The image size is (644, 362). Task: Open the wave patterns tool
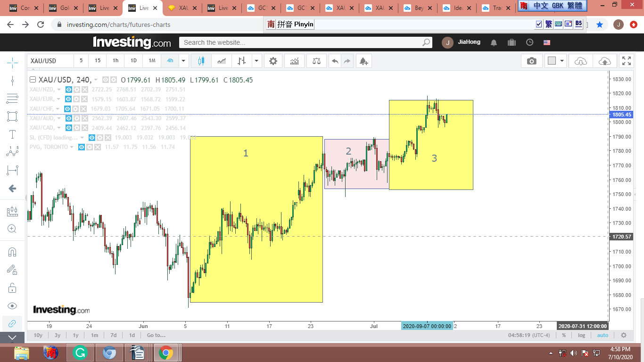[x=12, y=152]
